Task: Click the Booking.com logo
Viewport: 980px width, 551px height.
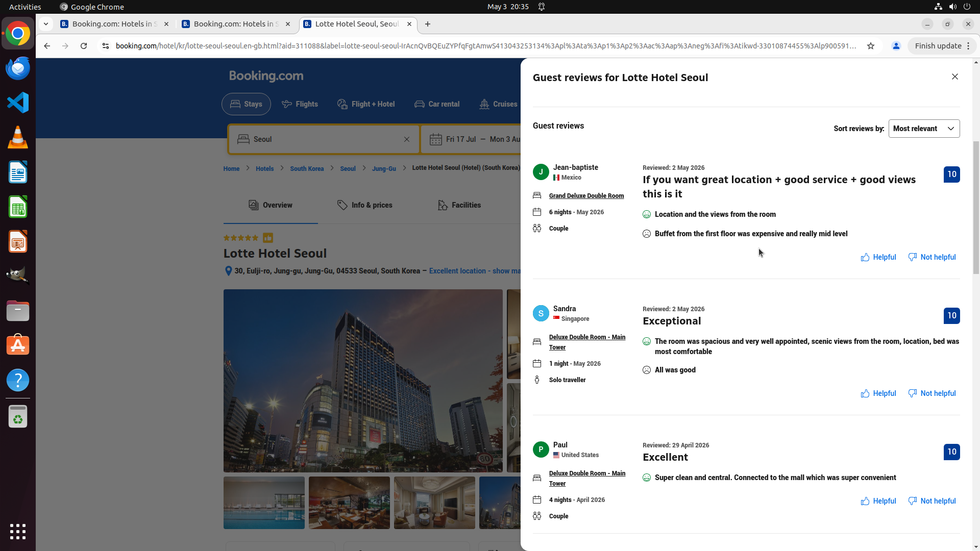Action: pyautogui.click(x=266, y=76)
